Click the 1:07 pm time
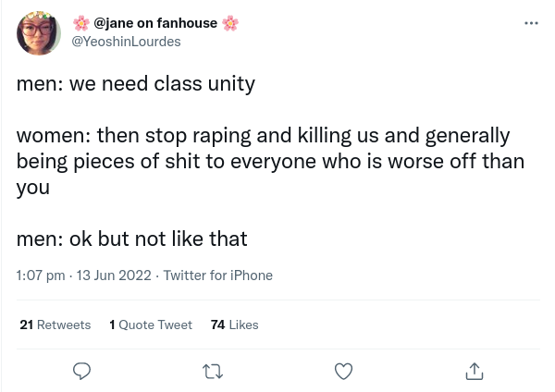This screenshot has width=555, height=392. click(41, 276)
